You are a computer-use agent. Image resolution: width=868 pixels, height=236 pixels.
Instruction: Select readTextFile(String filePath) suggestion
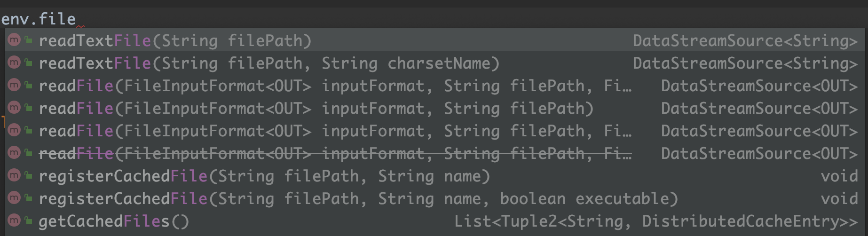pos(175,41)
